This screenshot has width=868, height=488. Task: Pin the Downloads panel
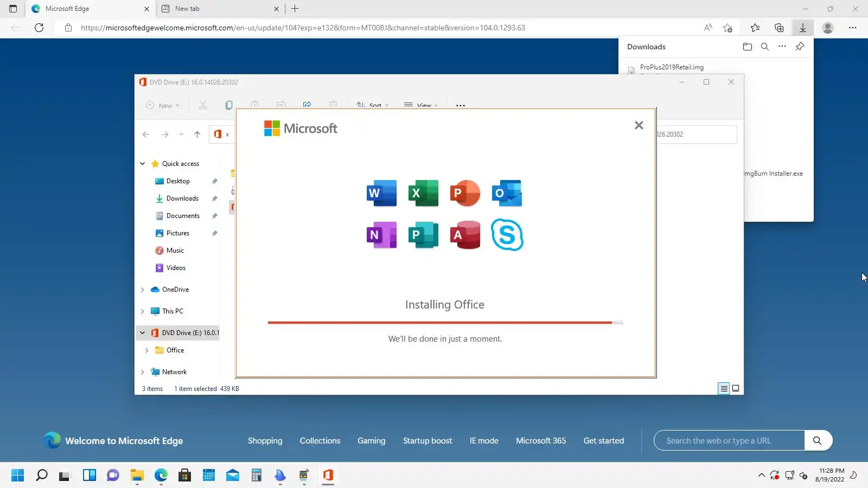(800, 47)
